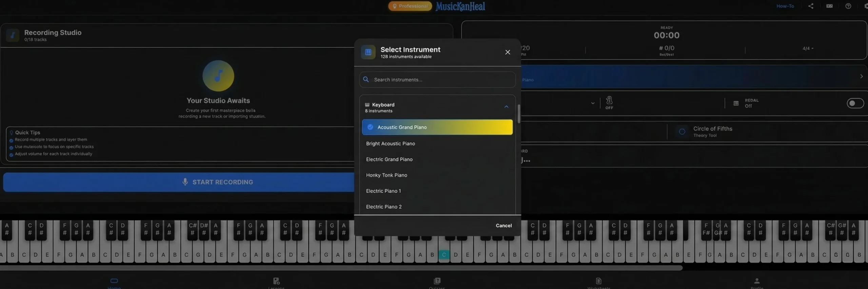The width and height of the screenshot is (868, 289).
Task: Play the highlighted teal C key
Action: [443, 255]
